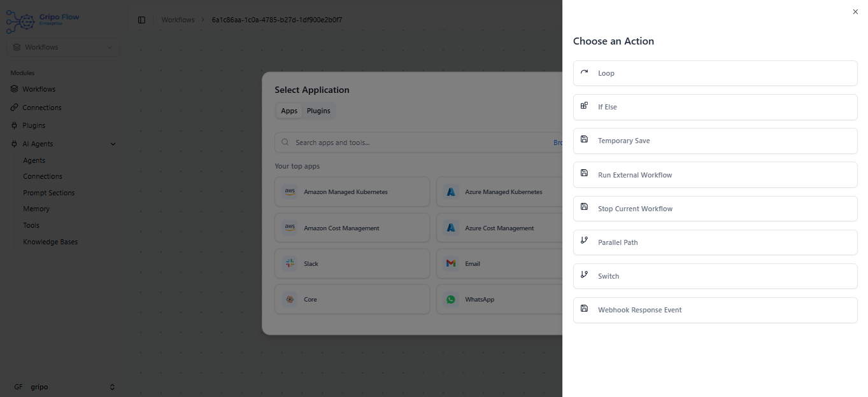
Task: Open the gripo account switcher
Action: pos(63,387)
